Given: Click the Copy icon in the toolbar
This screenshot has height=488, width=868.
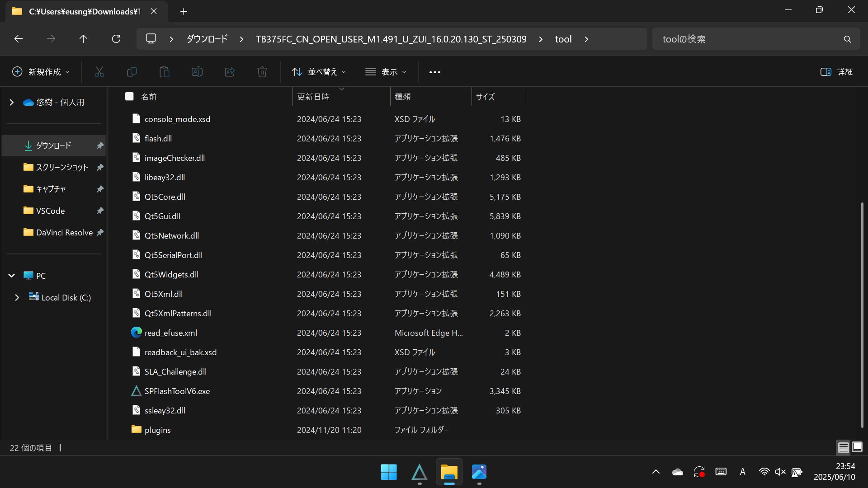Looking at the screenshot, I should (132, 72).
